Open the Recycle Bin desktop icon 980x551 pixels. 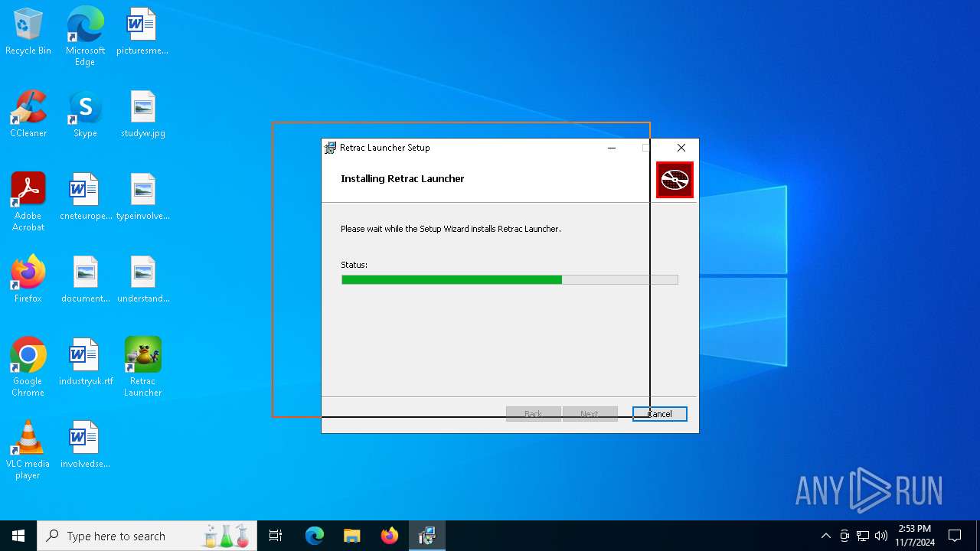point(28,32)
